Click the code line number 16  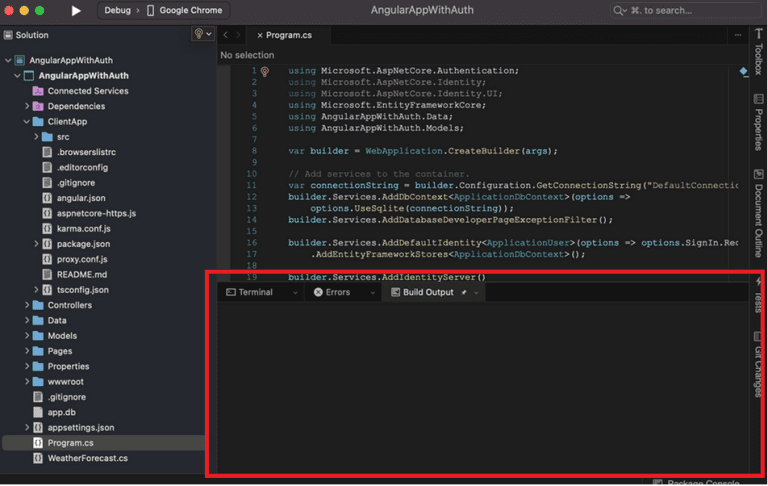(251, 243)
